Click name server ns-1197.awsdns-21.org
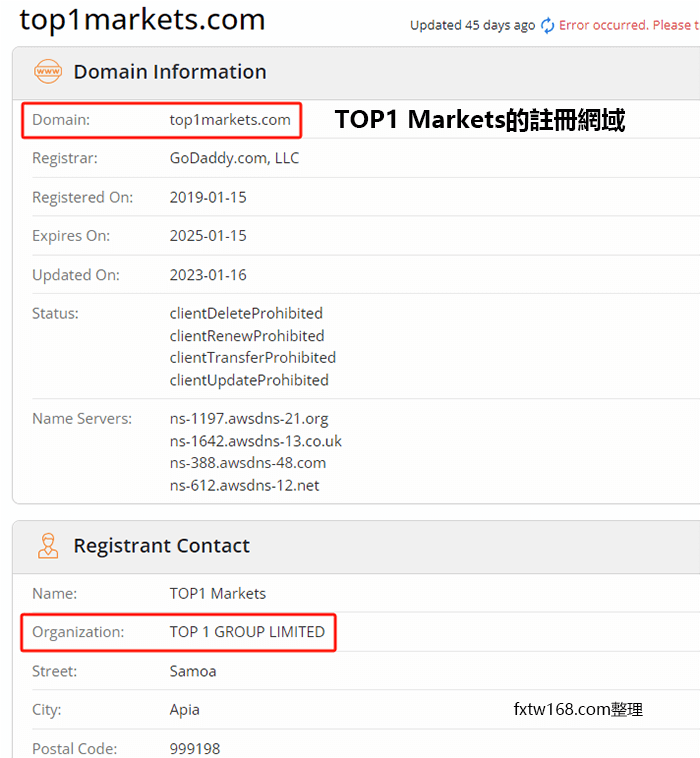The height and width of the screenshot is (758, 700). click(249, 419)
